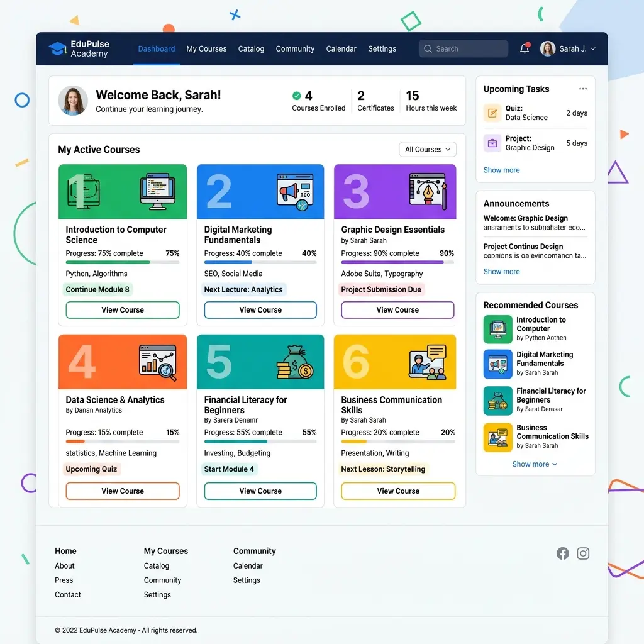Select the Financial Literacy thumbnail in Recommended Courses
The width and height of the screenshot is (644, 644).
click(x=497, y=401)
